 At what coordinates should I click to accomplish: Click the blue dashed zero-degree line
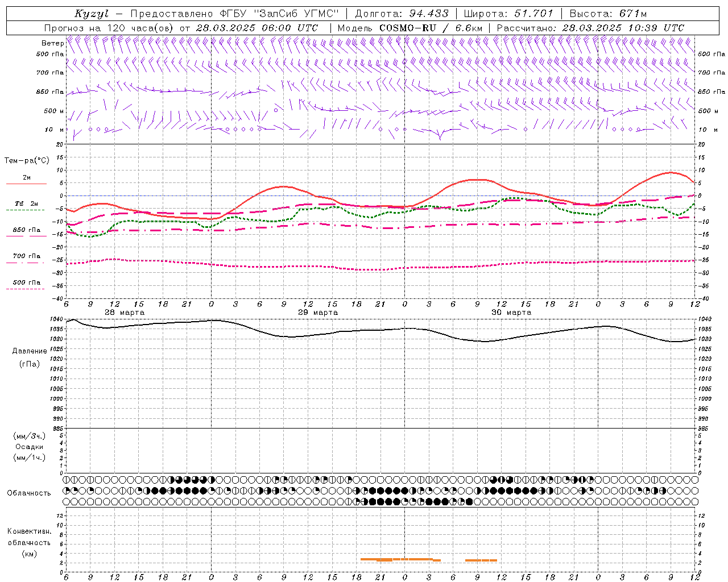(x=380, y=196)
